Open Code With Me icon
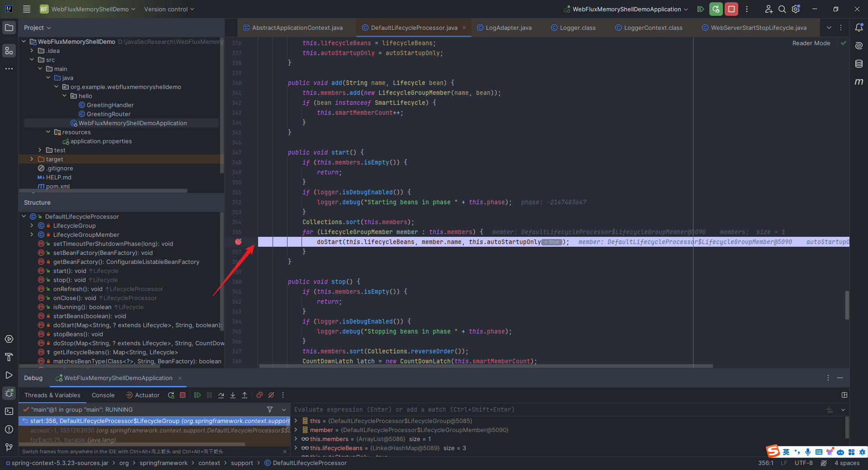The height and width of the screenshot is (470, 868). coord(769,9)
